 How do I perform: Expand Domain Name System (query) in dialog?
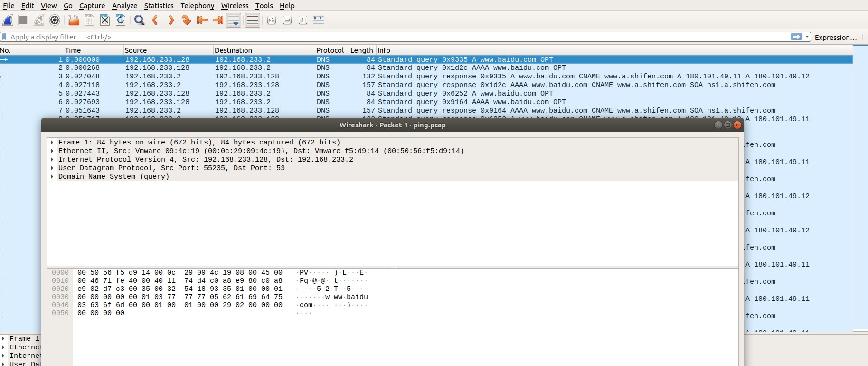pos(52,176)
